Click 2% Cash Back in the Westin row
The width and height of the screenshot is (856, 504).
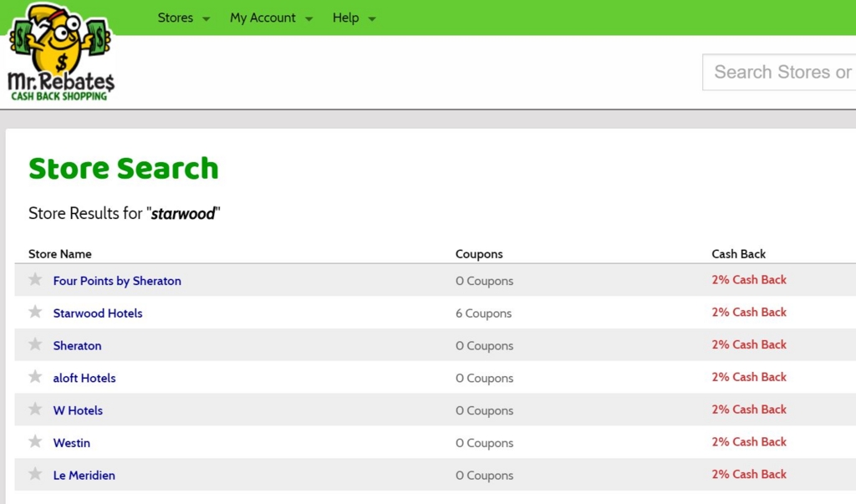tap(749, 442)
